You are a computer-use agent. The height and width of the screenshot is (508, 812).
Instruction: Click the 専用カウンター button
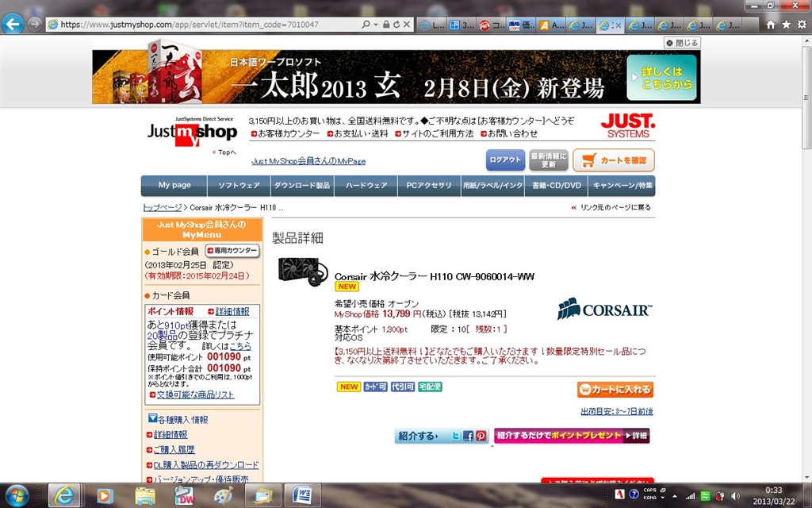click(x=232, y=250)
